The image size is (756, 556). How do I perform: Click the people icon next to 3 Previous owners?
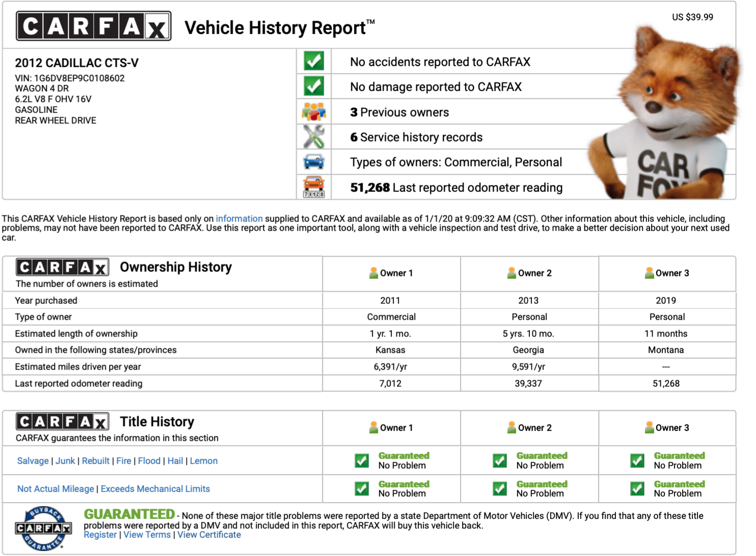(314, 112)
